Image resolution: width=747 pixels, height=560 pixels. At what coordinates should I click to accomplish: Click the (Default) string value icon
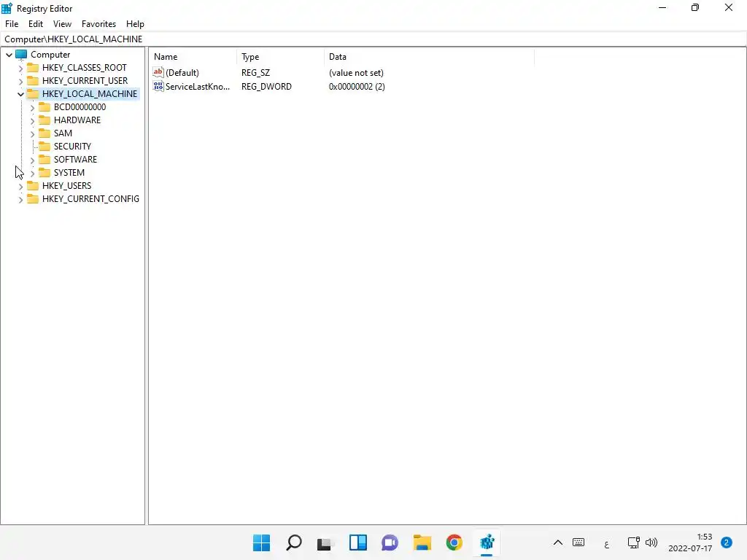point(158,72)
